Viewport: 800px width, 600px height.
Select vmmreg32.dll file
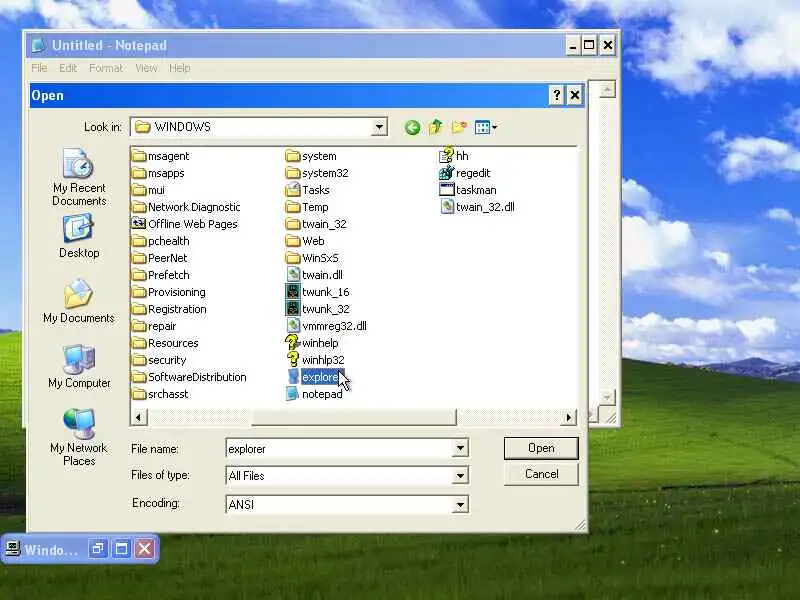click(326, 326)
